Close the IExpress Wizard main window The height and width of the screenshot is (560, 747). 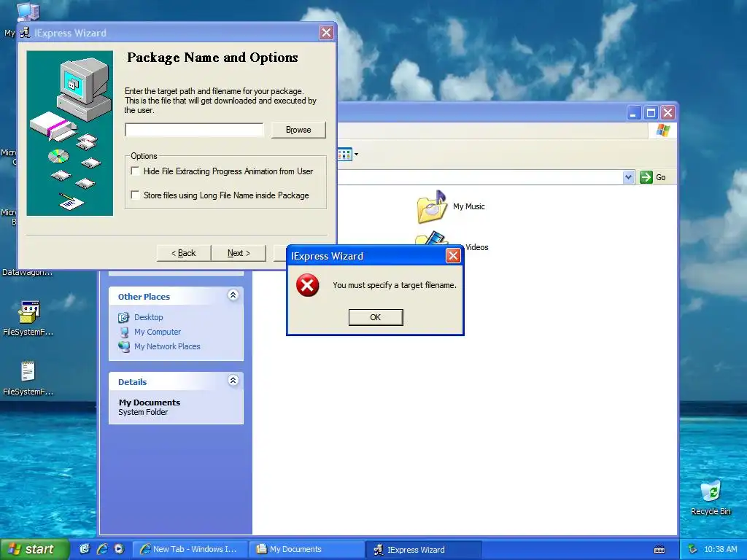[x=326, y=32]
